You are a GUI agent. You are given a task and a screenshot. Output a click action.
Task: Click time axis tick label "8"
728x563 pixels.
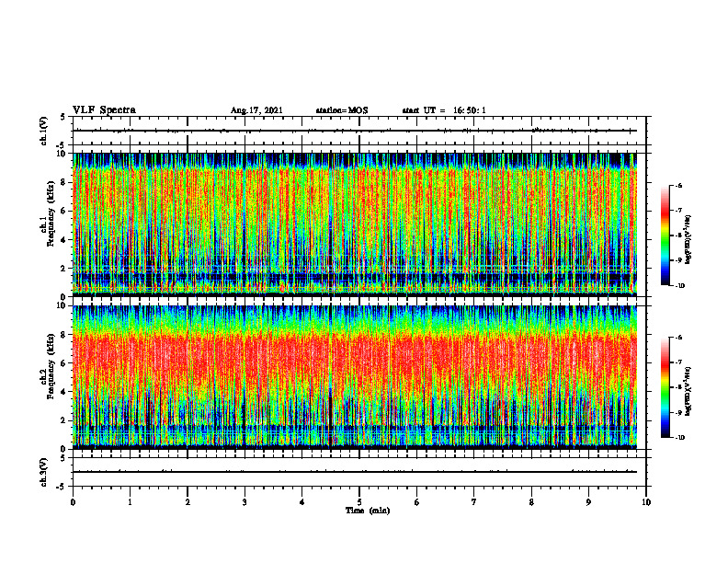531,502
